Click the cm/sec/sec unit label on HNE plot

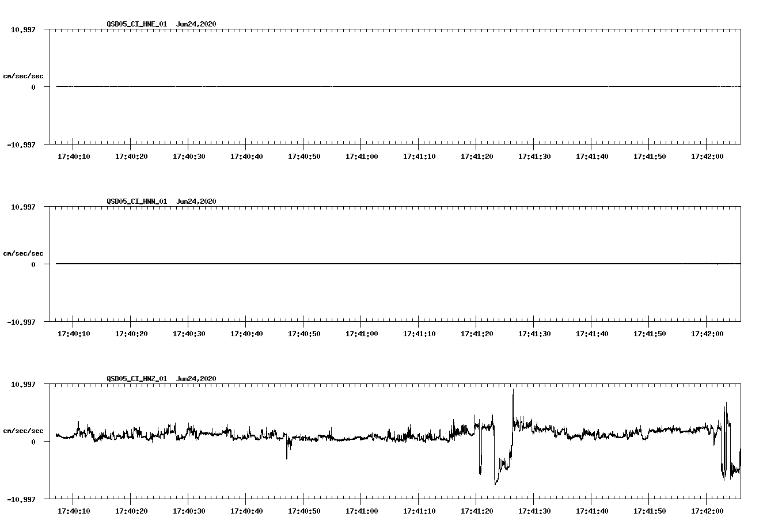tap(23, 76)
